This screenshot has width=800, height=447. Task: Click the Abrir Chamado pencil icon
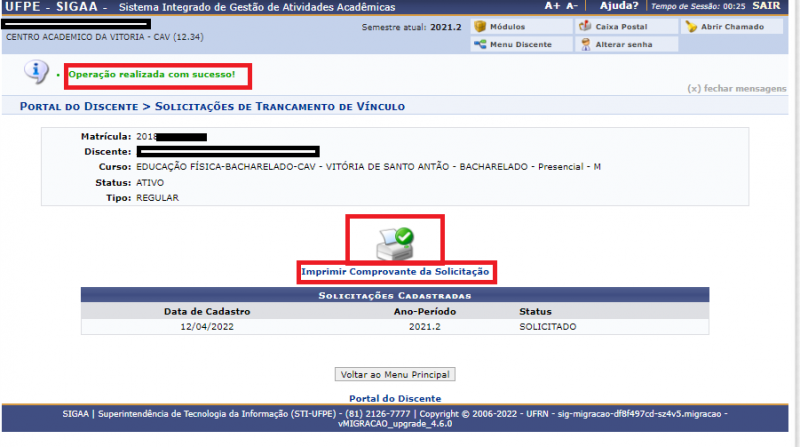tap(691, 27)
